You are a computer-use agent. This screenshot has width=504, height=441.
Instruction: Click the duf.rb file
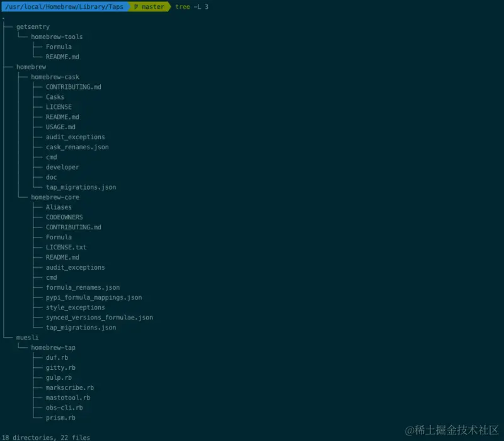point(57,358)
